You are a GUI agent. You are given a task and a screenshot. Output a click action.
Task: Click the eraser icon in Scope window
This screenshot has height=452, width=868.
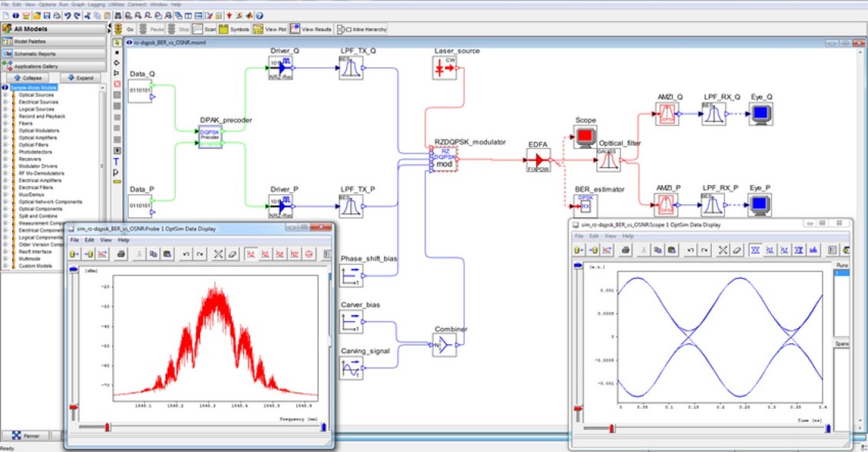point(737,250)
